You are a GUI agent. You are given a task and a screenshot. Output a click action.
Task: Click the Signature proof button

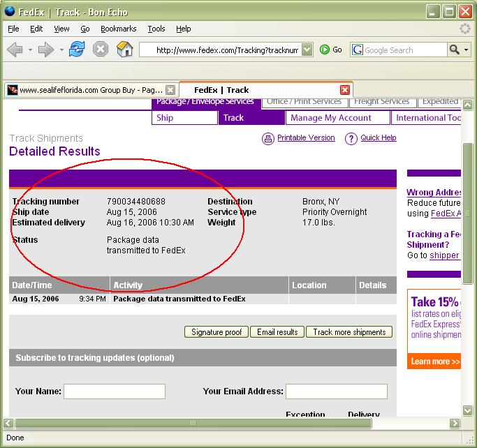click(x=217, y=332)
